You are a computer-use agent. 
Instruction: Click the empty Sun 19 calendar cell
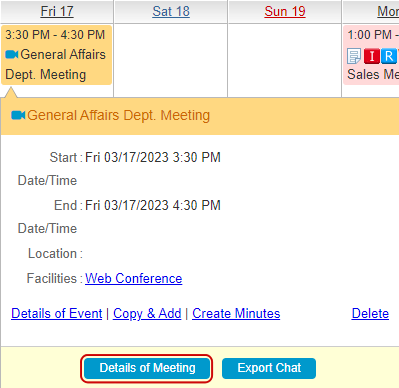click(285, 60)
